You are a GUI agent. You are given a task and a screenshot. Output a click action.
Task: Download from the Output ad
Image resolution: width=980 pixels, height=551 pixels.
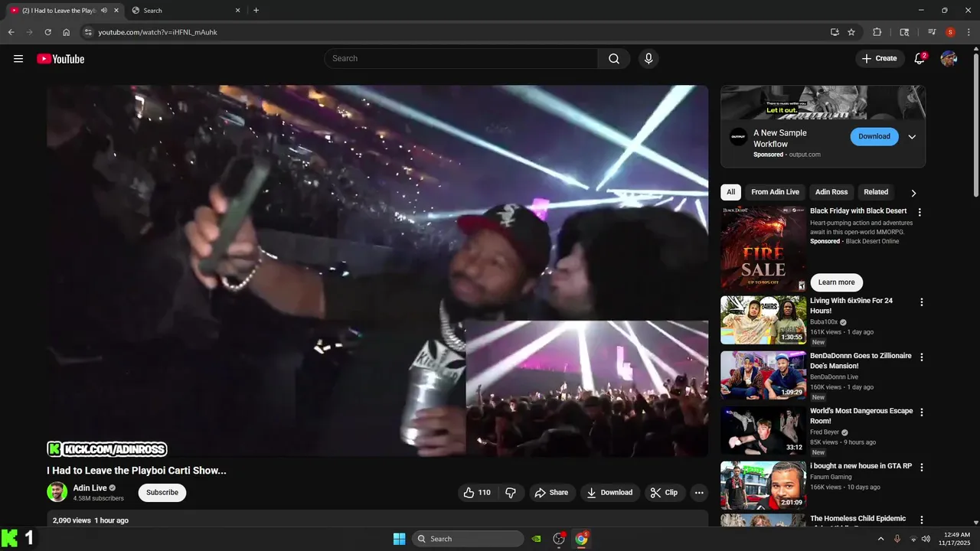click(x=874, y=136)
